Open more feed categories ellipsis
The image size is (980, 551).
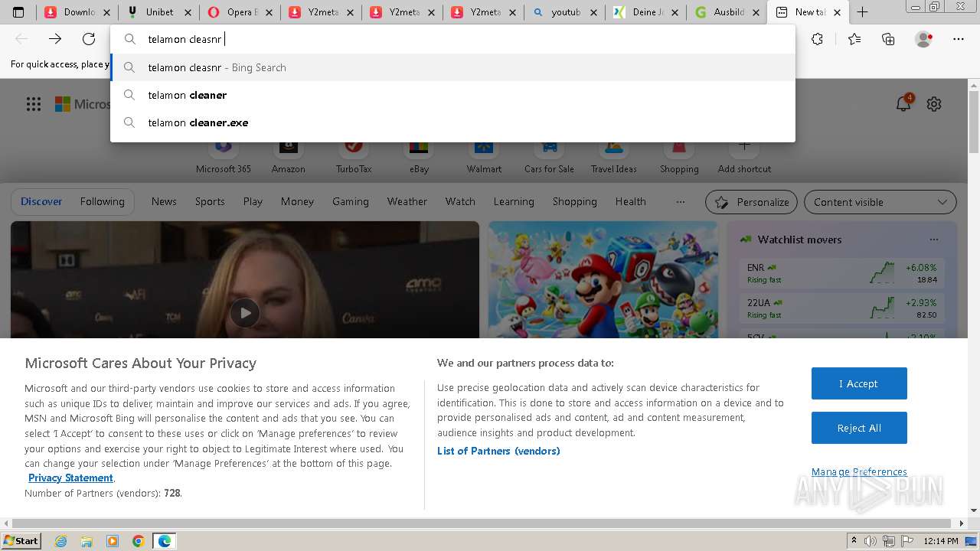tap(681, 202)
